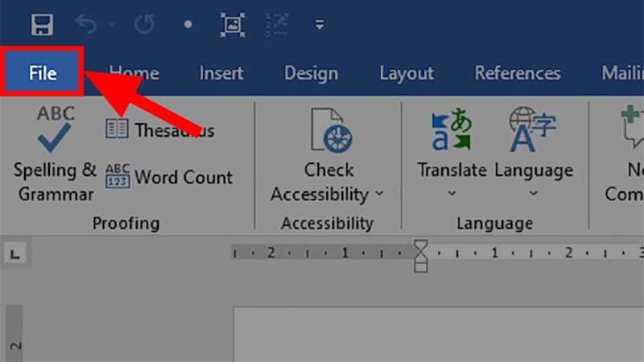Click the Thesaurus text label

(175, 130)
